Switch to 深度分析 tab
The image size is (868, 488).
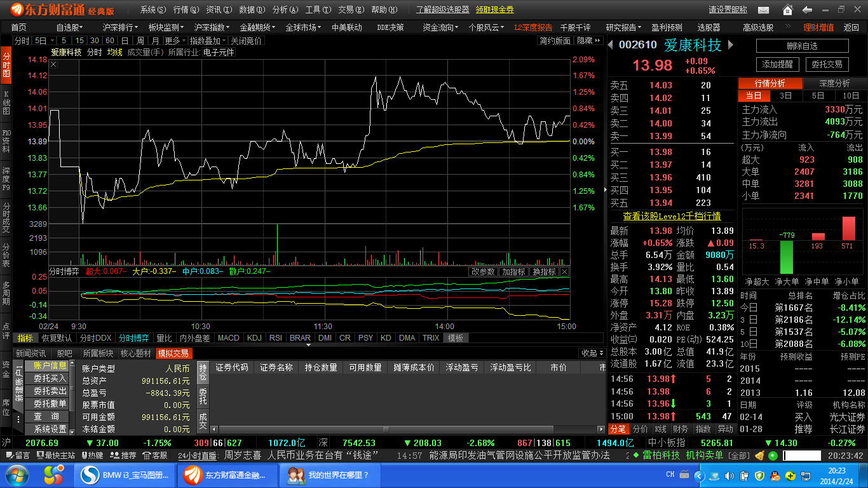(834, 83)
